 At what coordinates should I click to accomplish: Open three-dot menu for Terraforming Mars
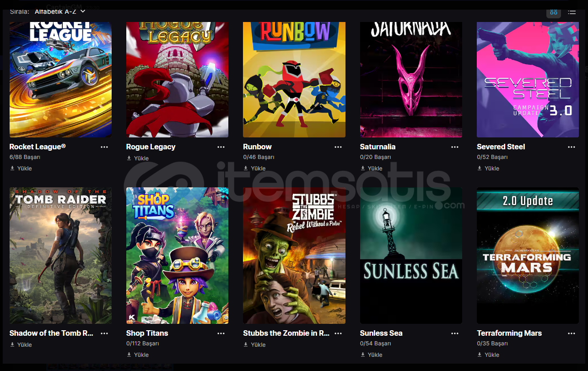click(572, 333)
